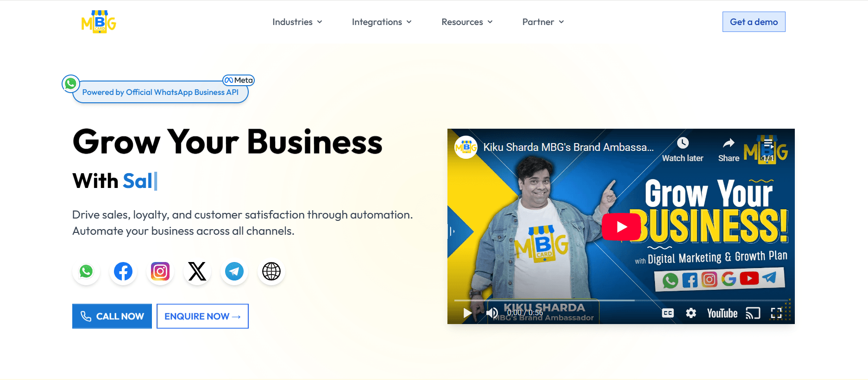The height and width of the screenshot is (381, 868).
Task: Click the WhatsApp channel icon
Action: 86,271
